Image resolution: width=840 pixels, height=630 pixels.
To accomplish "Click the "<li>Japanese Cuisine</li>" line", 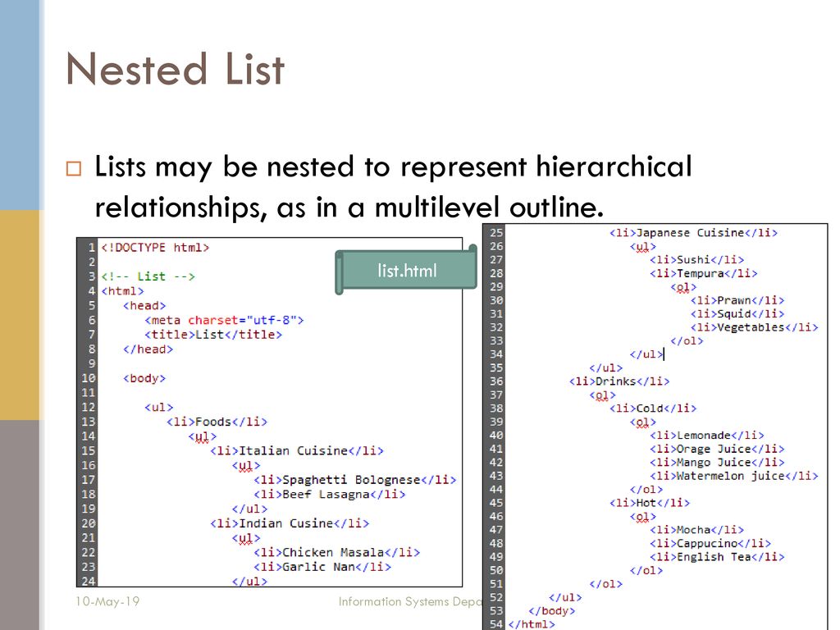I will pos(693,232).
